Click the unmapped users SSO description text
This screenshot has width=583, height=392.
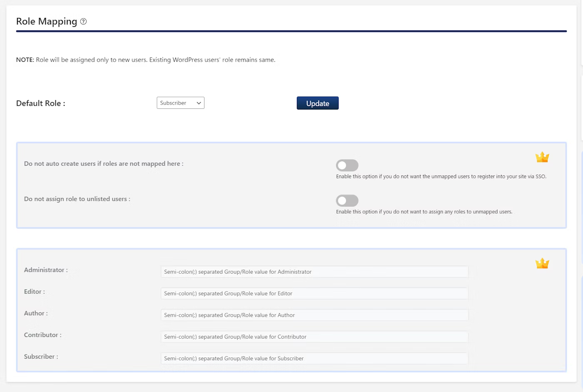441,177
